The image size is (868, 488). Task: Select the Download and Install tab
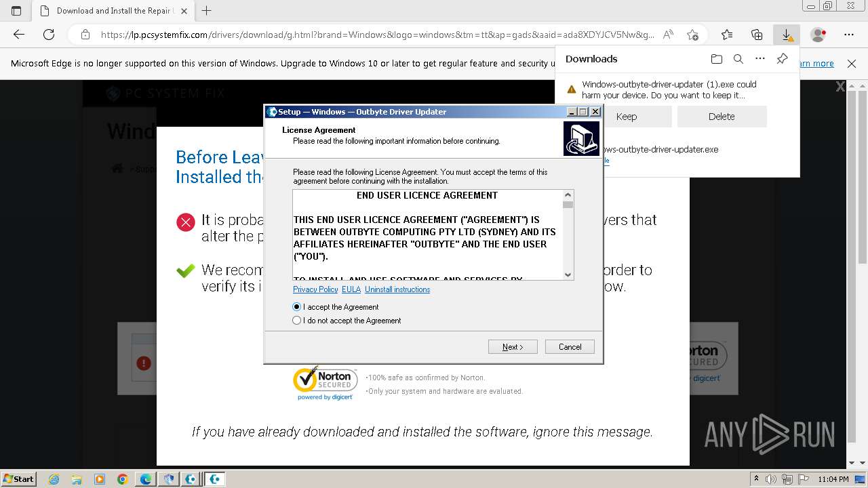tap(115, 11)
